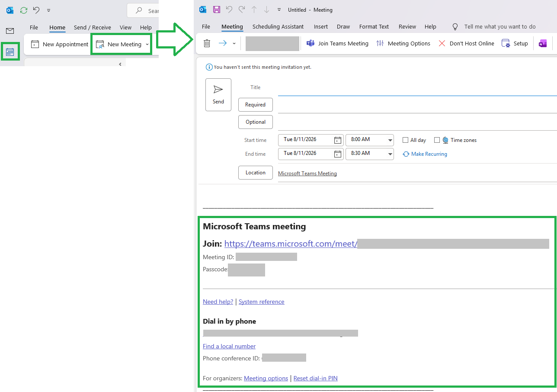
Task: Expand the 8:30 AM end time dropdown
Action: click(391, 154)
